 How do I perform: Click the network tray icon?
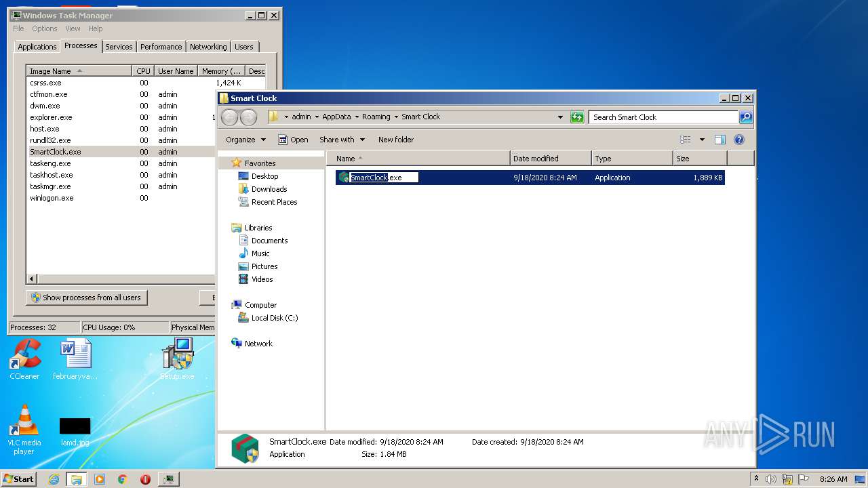point(787,479)
